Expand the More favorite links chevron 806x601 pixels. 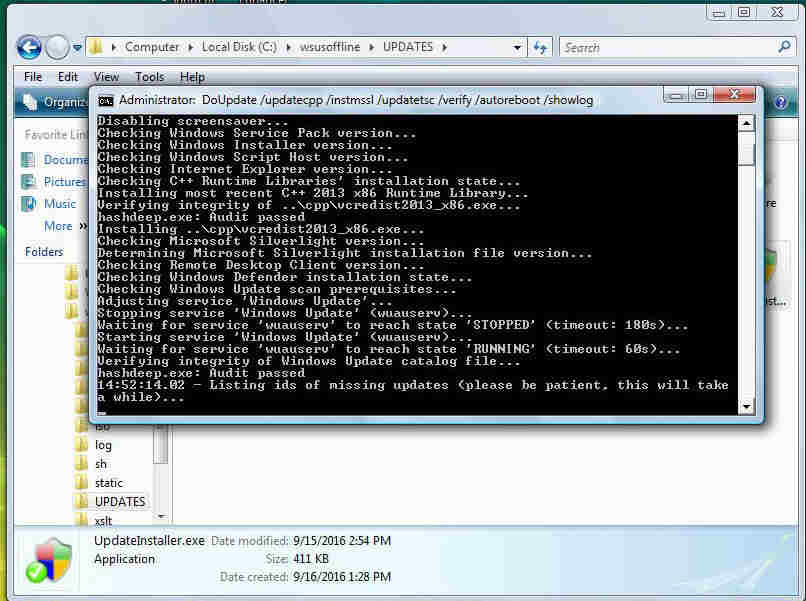[x=81, y=227]
